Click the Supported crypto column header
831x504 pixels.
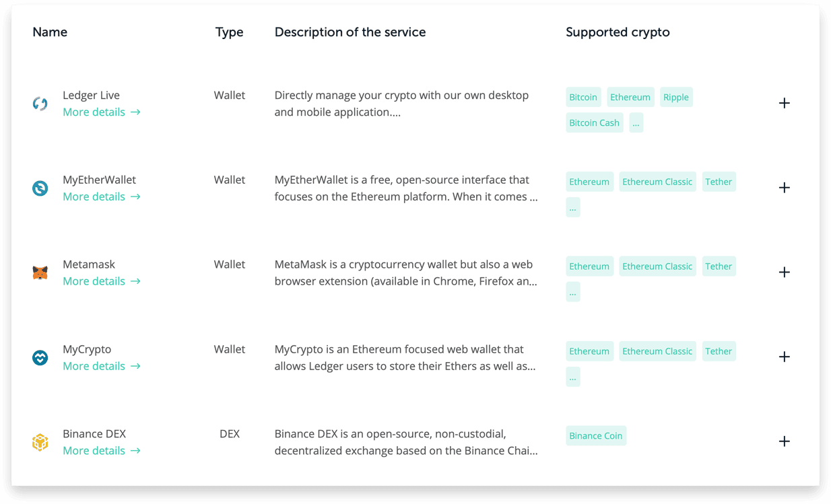click(x=618, y=32)
